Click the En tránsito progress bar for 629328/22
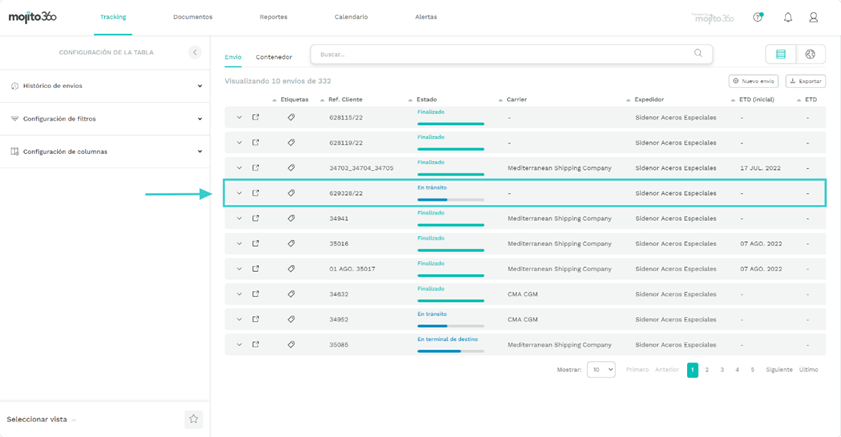Screen dimensions: 841x437 pyautogui.click(x=450, y=199)
